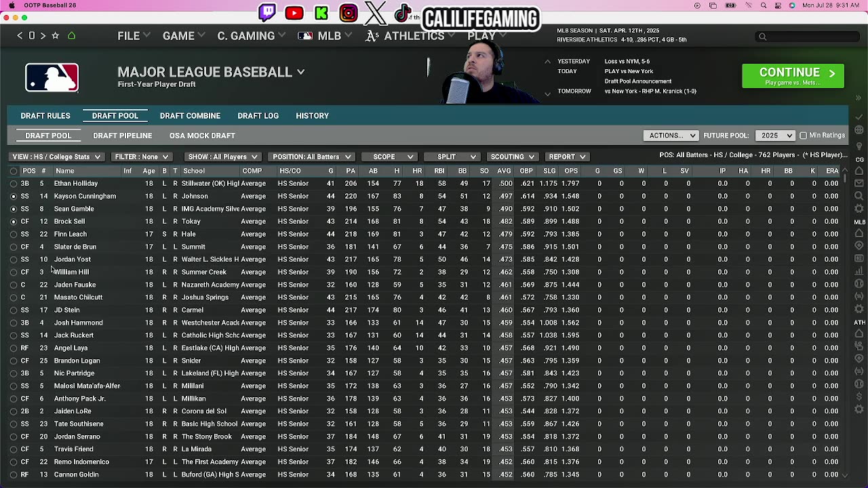868x488 pixels.
Task: Open the REPORT dropdown
Action: [567, 157]
